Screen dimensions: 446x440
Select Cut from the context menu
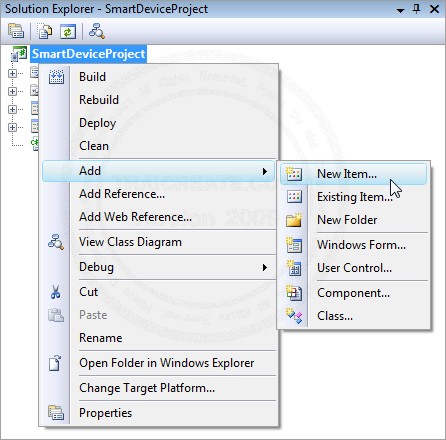[158, 292]
